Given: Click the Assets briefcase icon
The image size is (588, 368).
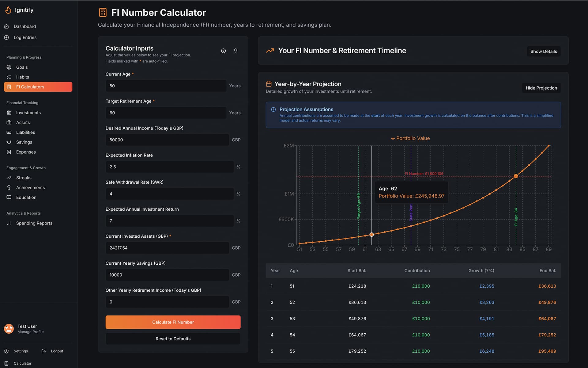Looking at the screenshot, I should [9, 122].
